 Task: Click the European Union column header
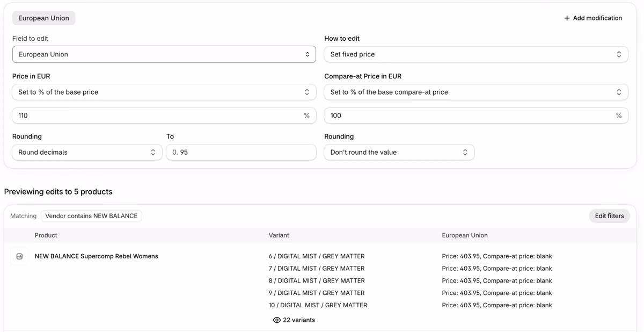(x=465, y=235)
